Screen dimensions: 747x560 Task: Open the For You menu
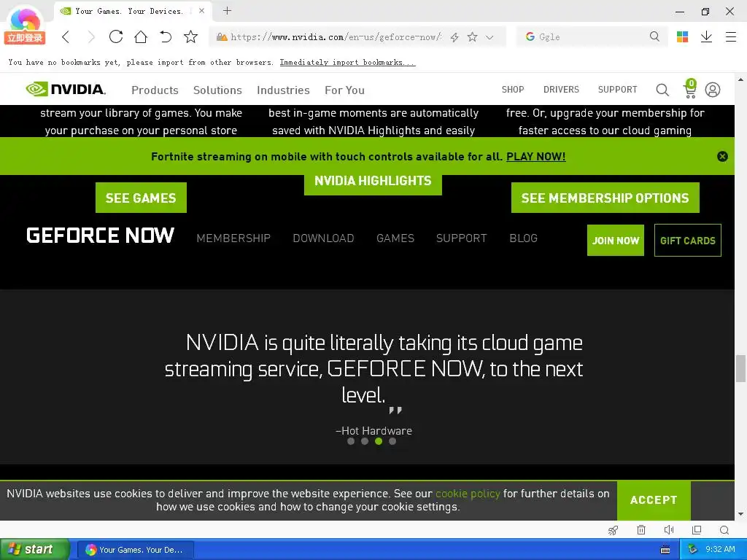click(344, 90)
